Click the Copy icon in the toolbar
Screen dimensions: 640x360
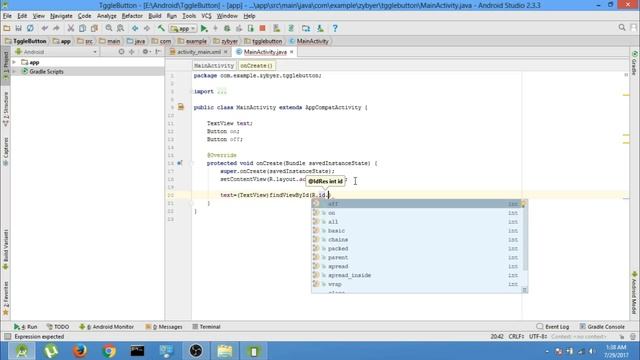(82, 28)
